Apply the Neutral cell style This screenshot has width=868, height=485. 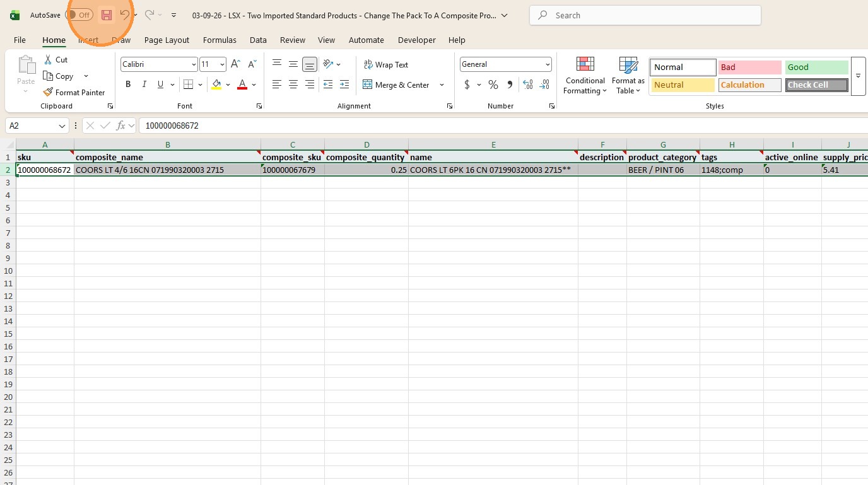pyautogui.click(x=683, y=85)
